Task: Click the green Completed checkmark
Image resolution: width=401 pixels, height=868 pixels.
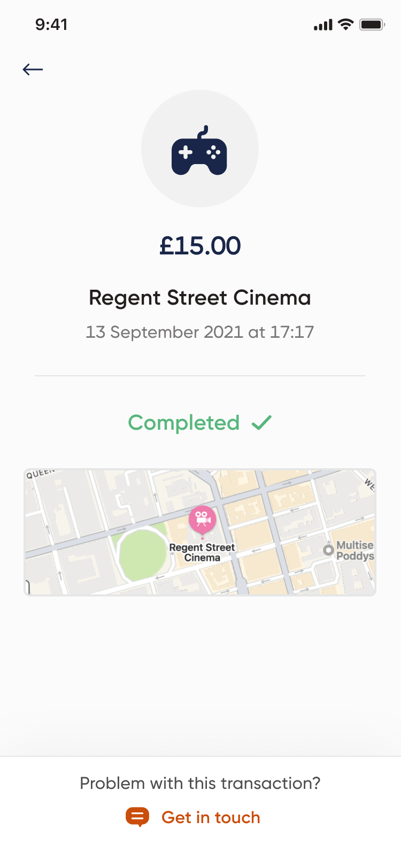Action: (x=262, y=423)
